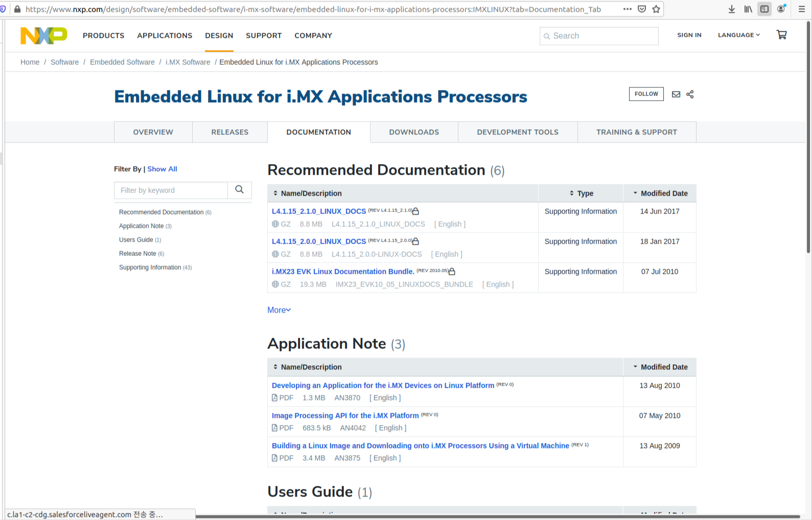Screen dimensions: 812x520
Task: Click the browser downloads arrow icon
Action: coord(732,9)
